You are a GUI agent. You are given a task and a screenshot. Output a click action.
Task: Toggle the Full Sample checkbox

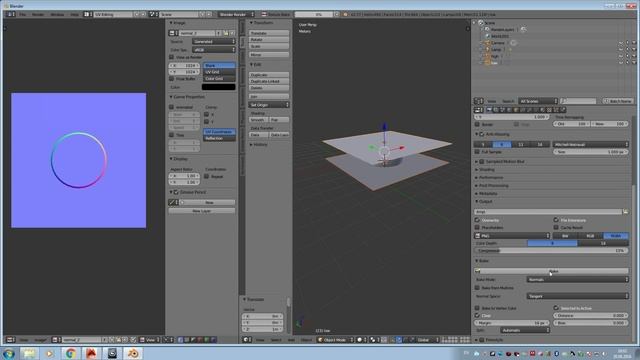477,152
